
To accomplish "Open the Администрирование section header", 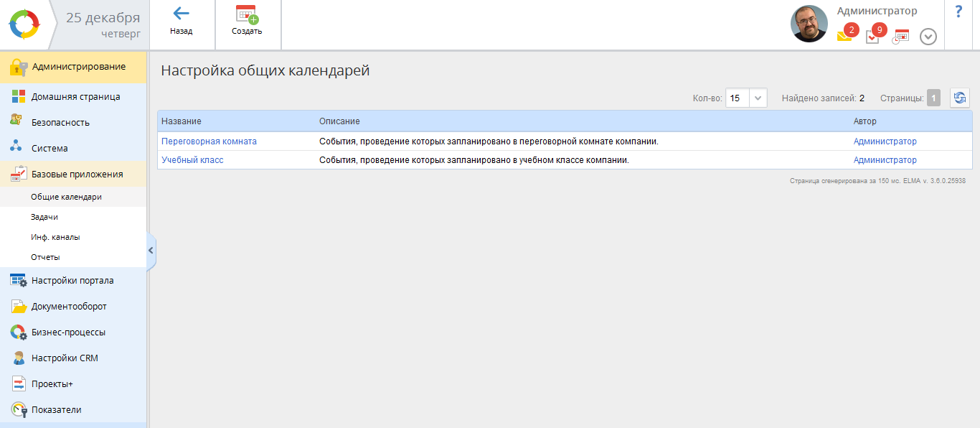I will click(x=73, y=67).
